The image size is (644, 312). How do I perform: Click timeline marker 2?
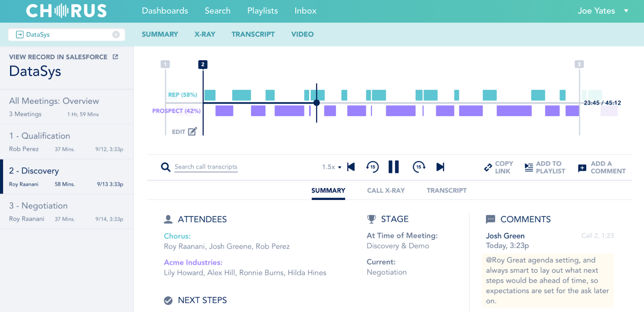pyautogui.click(x=203, y=64)
